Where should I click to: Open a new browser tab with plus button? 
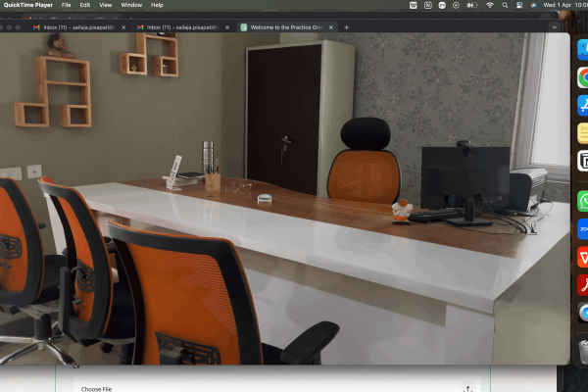pyautogui.click(x=347, y=27)
